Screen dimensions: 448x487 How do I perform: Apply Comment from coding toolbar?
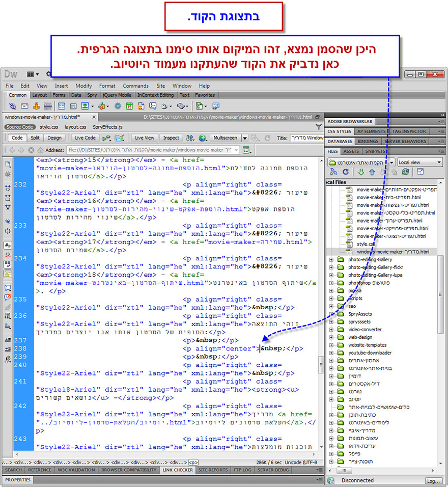point(8,288)
